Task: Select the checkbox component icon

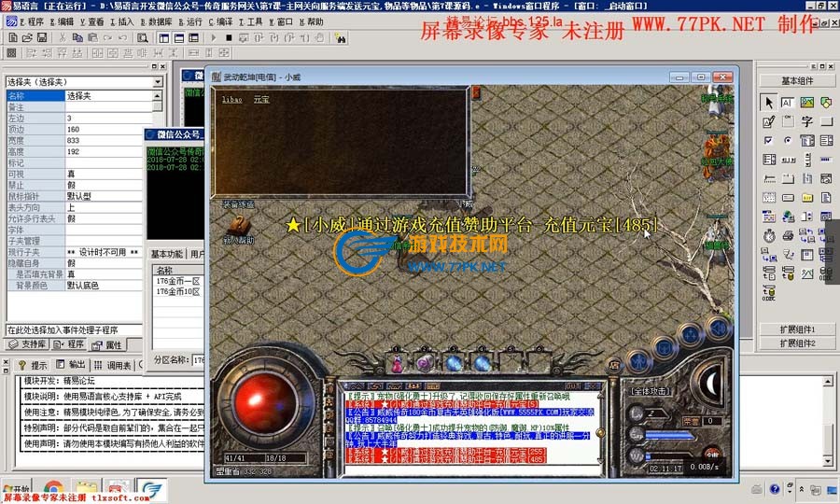Action: coord(768,140)
